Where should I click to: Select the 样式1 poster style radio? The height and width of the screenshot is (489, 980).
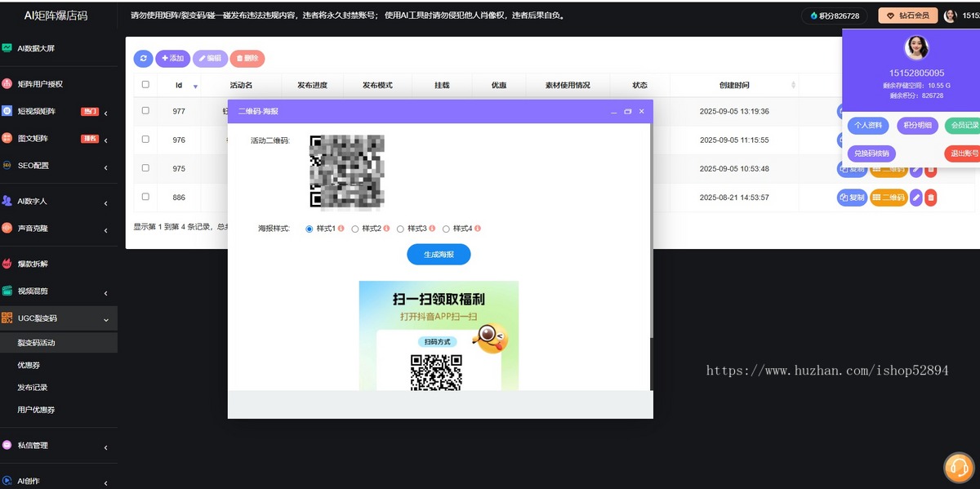[x=310, y=229]
